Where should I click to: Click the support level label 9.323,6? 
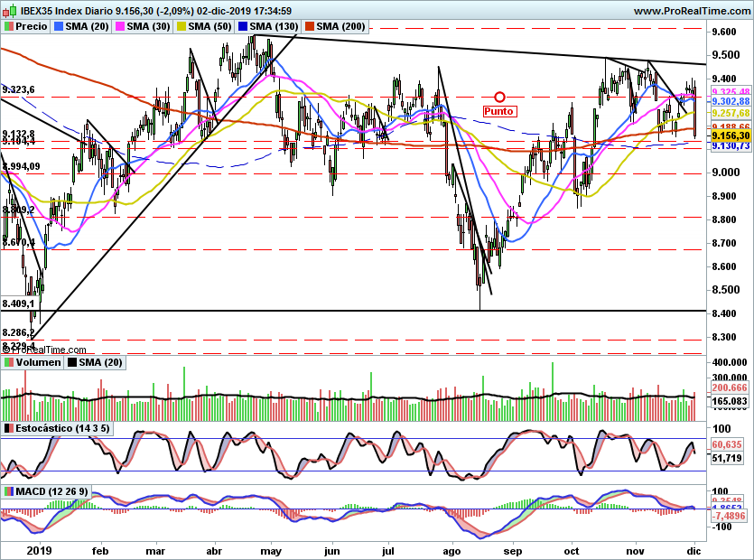[19, 89]
